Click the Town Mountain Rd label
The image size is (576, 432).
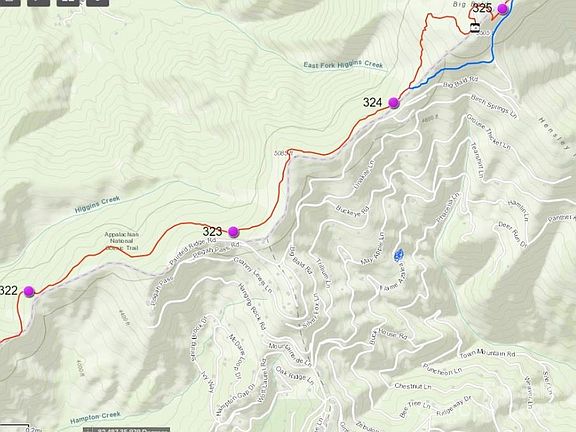tap(487, 354)
